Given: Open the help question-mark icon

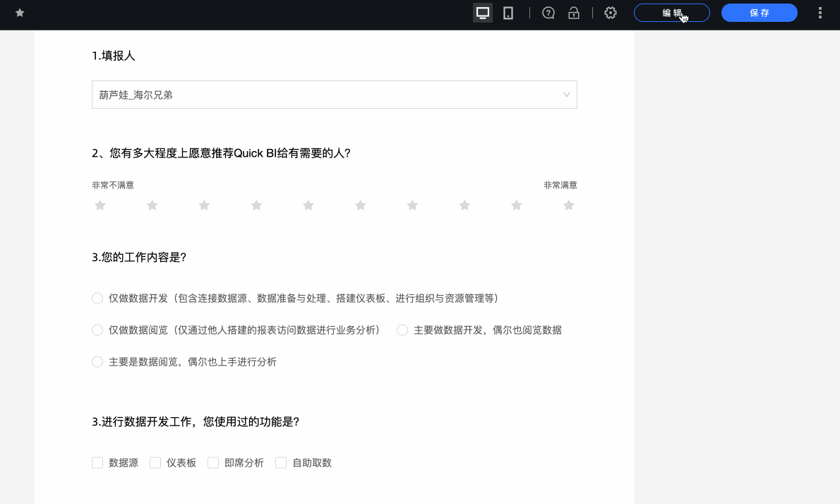Looking at the screenshot, I should click(548, 12).
